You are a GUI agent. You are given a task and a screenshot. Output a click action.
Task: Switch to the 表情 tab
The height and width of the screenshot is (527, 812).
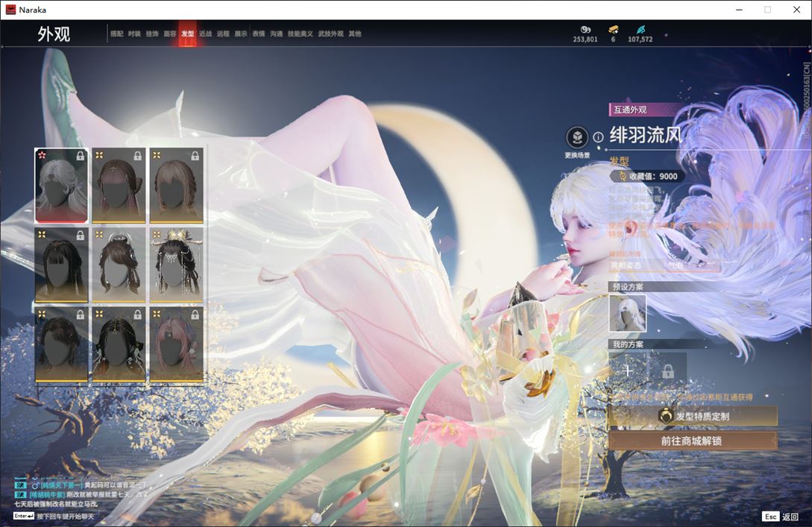click(x=259, y=34)
